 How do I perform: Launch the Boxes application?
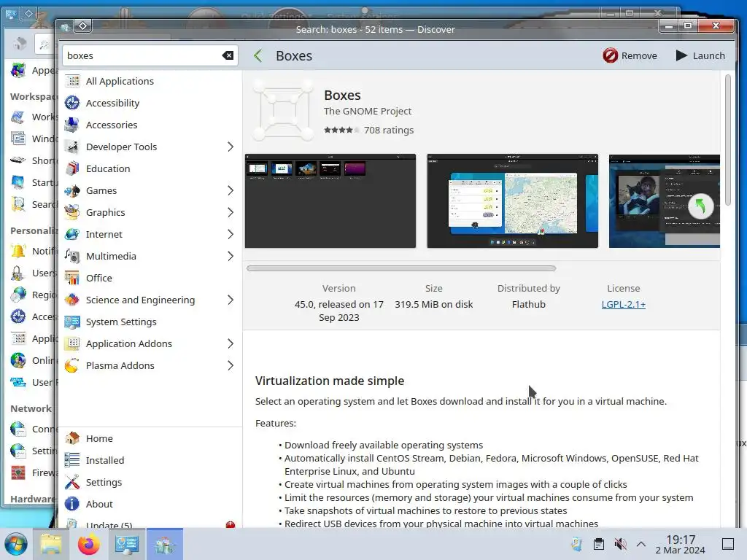pos(700,55)
